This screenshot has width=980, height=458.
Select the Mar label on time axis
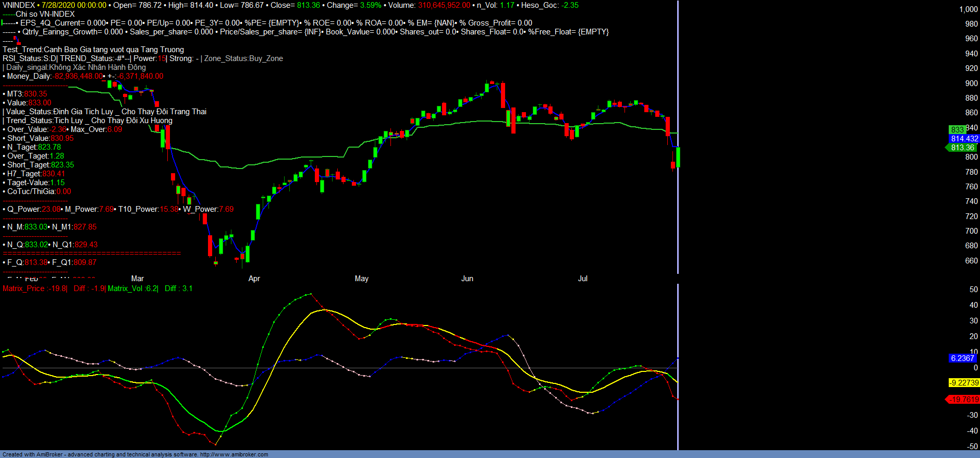tap(137, 279)
